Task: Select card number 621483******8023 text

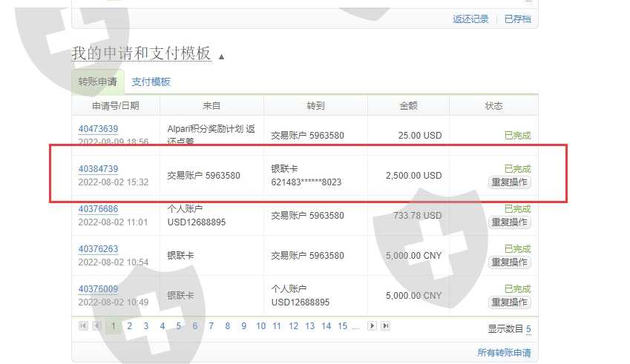Action: [x=306, y=182]
